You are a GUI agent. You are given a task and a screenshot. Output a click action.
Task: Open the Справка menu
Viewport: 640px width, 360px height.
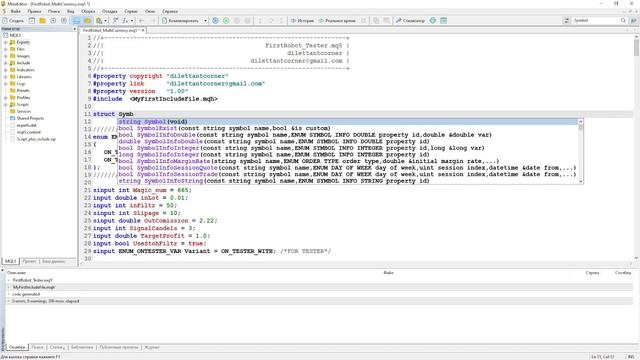point(170,11)
